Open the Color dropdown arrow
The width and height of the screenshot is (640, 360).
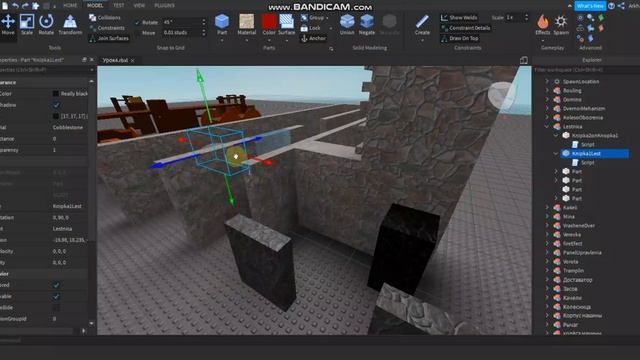(x=269, y=40)
